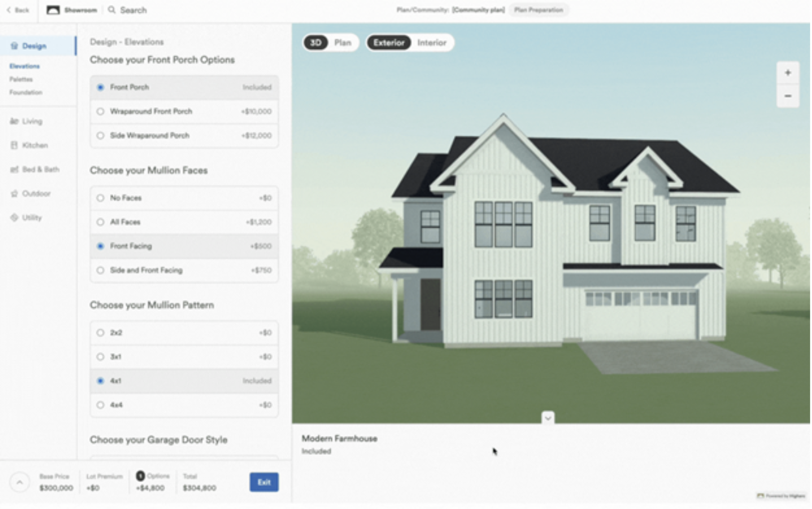
Task: Zoom in with the plus icon
Action: tap(788, 73)
